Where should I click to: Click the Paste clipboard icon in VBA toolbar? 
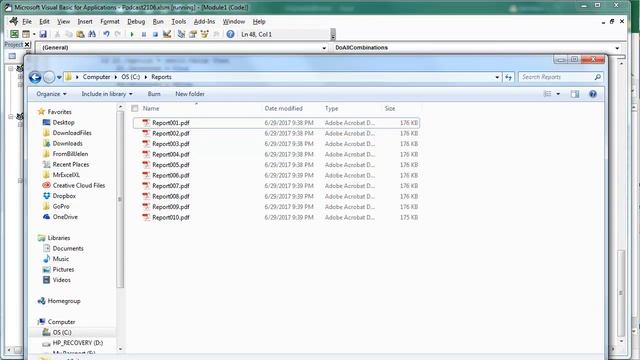[80, 34]
